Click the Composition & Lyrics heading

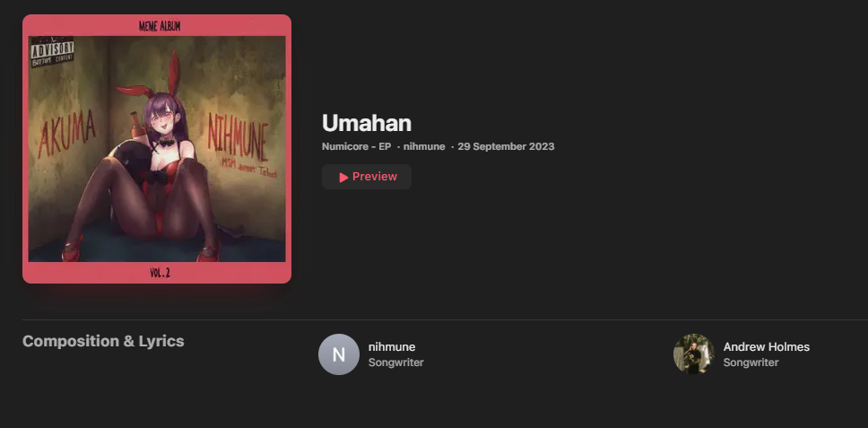tap(103, 341)
